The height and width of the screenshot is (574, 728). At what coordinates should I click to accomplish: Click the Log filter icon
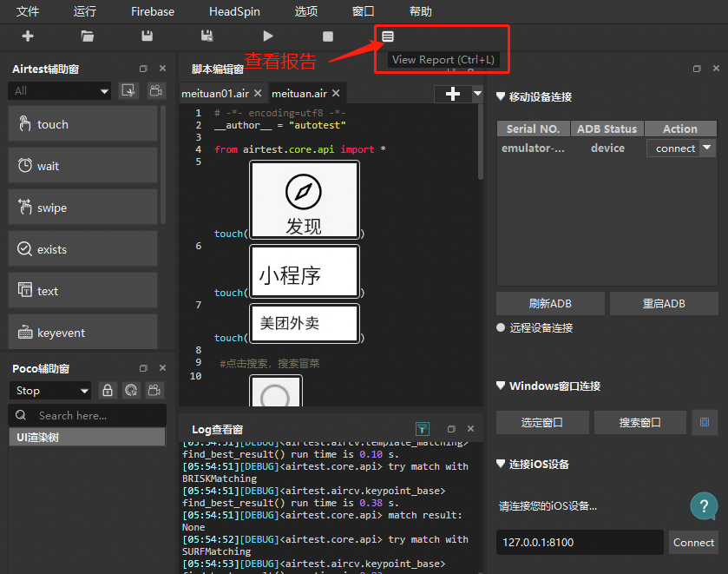click(422, 428)
